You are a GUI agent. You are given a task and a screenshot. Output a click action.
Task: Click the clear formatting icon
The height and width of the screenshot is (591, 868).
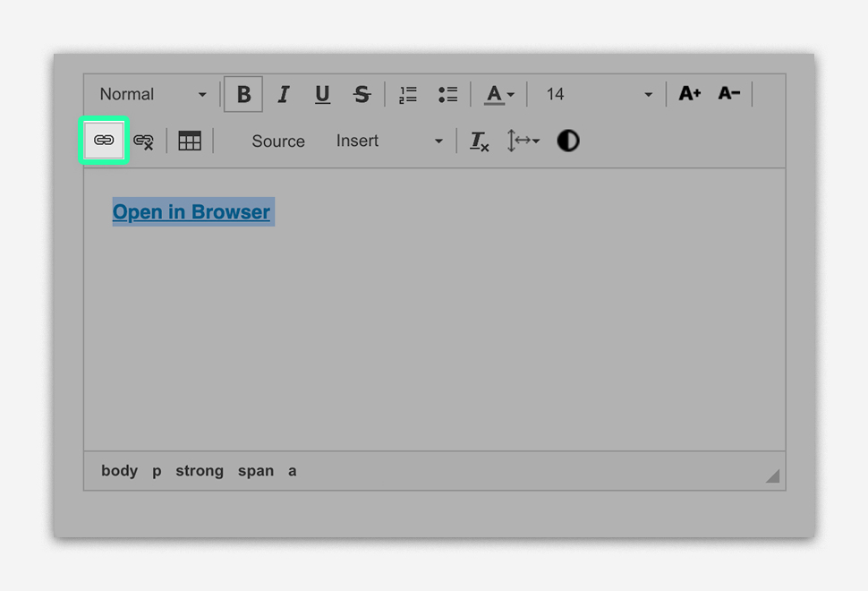click(480, 141)
